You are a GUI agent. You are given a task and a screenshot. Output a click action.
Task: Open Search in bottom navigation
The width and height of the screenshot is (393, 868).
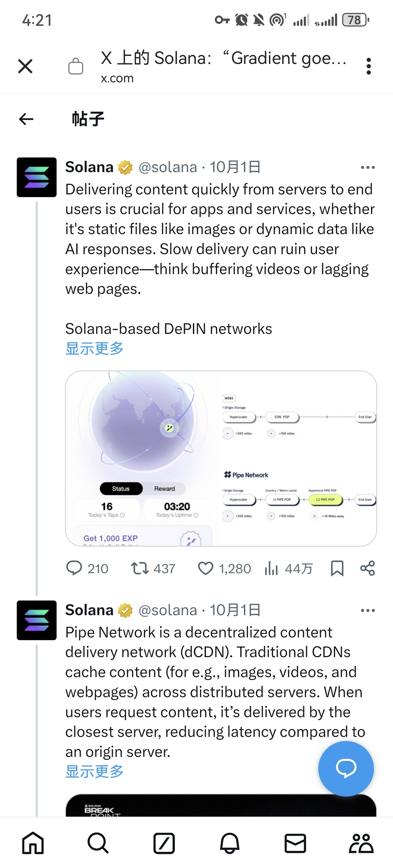(x=98, y=843)
